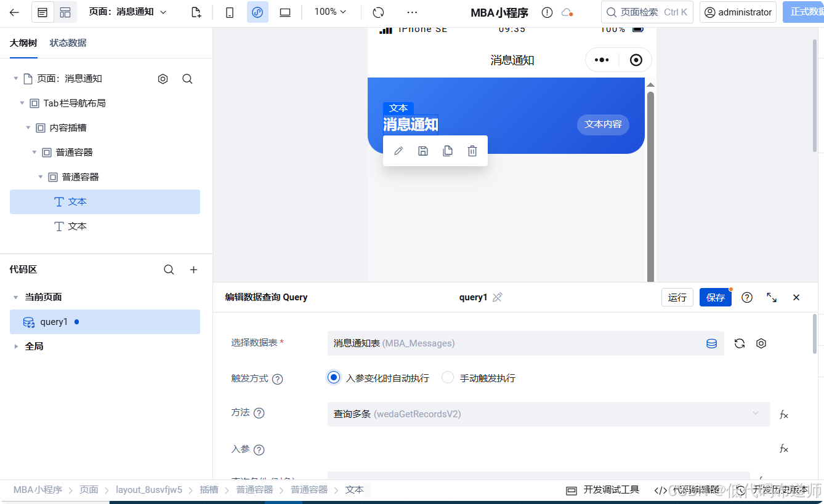This screenshot has width=824, height=504.
Task: Click the layout_8usvfjw5 breadcrumb
Action: coord(149,490)
